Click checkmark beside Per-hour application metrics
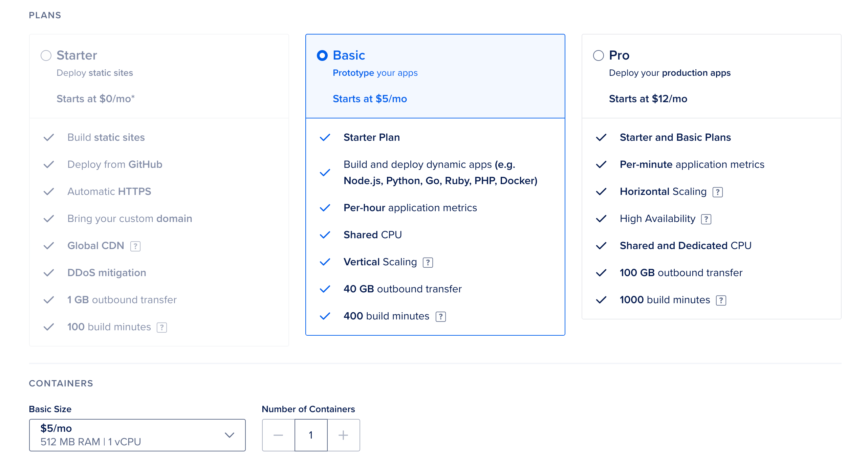 (x=325, y=208)
